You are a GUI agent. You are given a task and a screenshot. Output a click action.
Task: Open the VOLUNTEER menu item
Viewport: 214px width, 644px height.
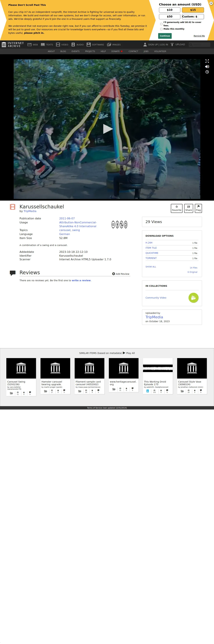[x=160, y=52]
